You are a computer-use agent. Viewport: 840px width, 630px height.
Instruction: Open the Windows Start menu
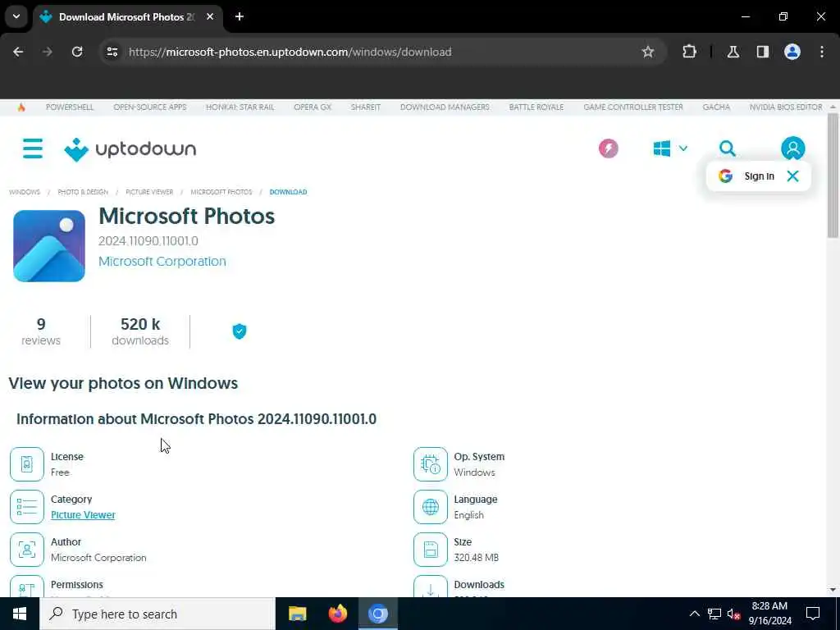click(x=20, y=614)
